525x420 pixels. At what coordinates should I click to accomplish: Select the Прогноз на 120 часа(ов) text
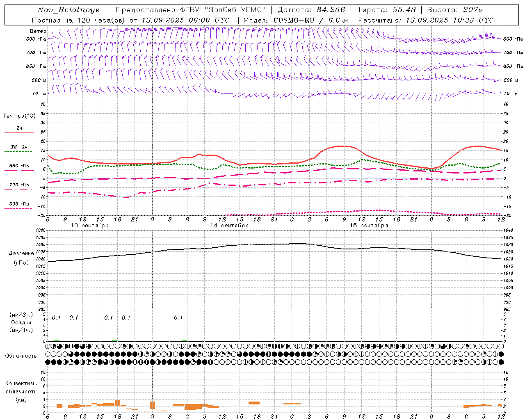click(x=79, y=20)
